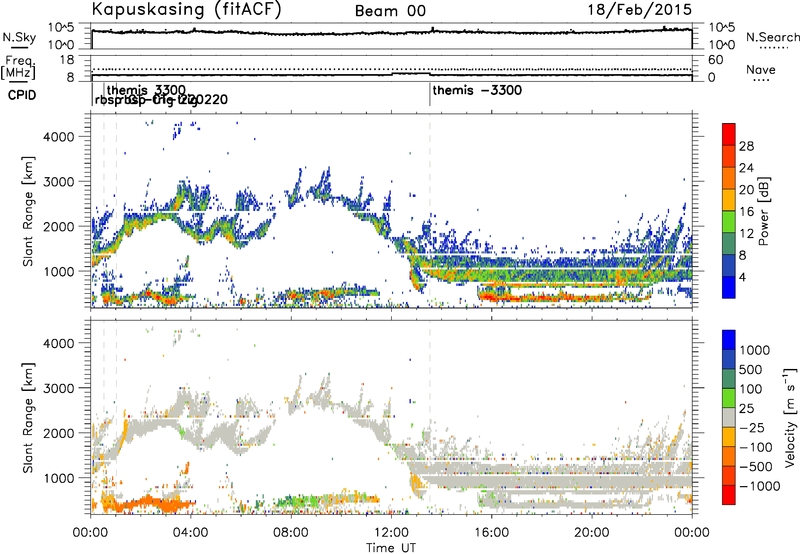Image resolution: width=800 pixels, height=554 pixels.
Task: Click the 12:00 time tick label
Action: (391, 533)
